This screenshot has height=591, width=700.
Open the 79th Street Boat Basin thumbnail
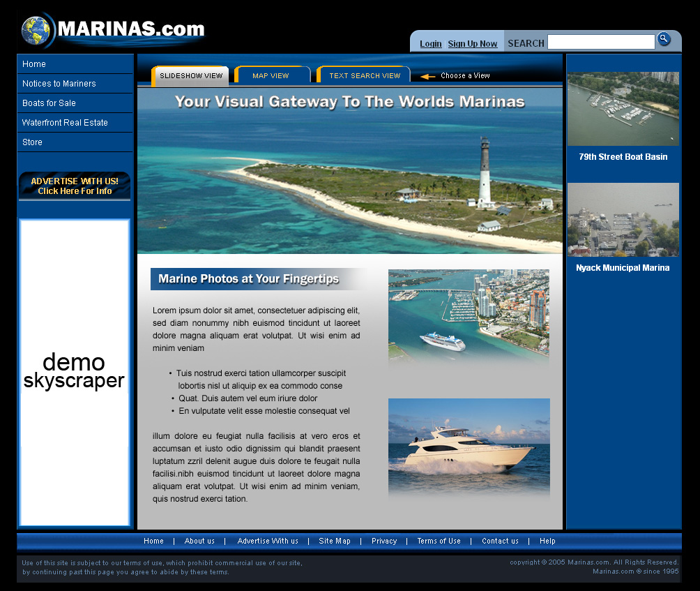tap(623, 109)
